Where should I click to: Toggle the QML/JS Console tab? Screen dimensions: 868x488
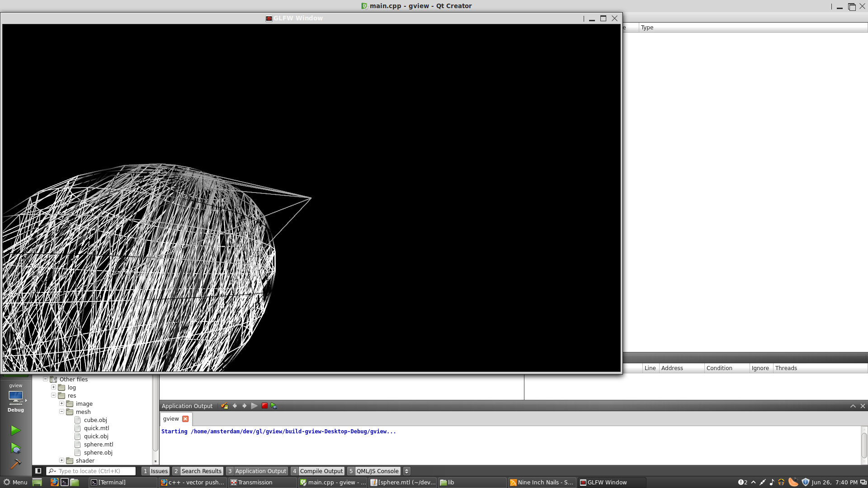tap(377, 471)
